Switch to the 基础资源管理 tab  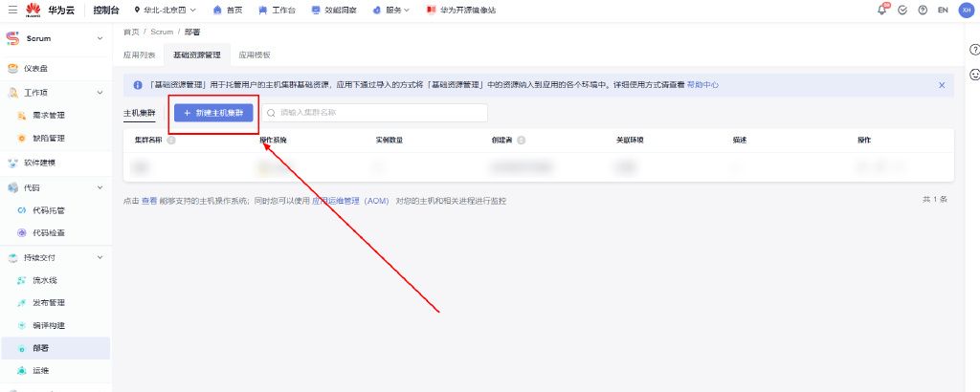click(x=197, y=54)
